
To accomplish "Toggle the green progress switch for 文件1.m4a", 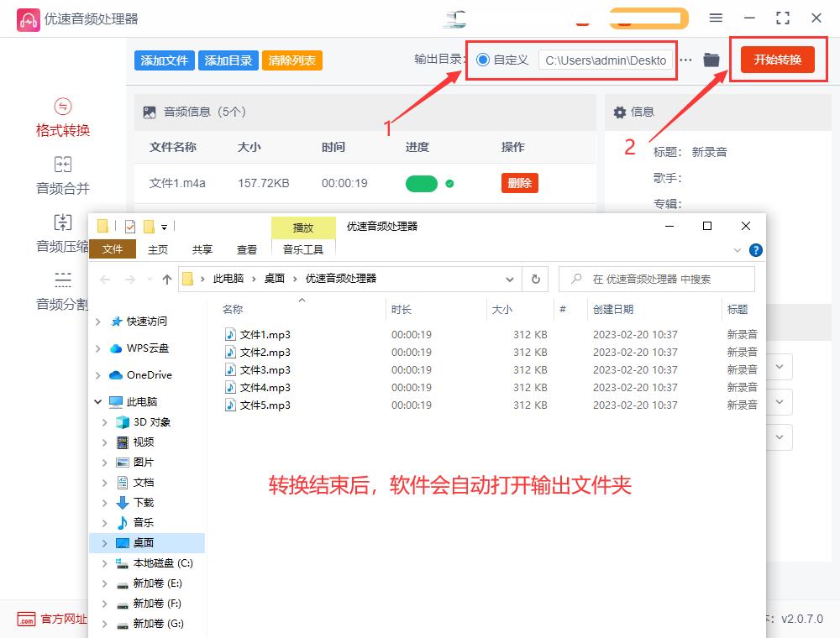I will coord(422,182).
